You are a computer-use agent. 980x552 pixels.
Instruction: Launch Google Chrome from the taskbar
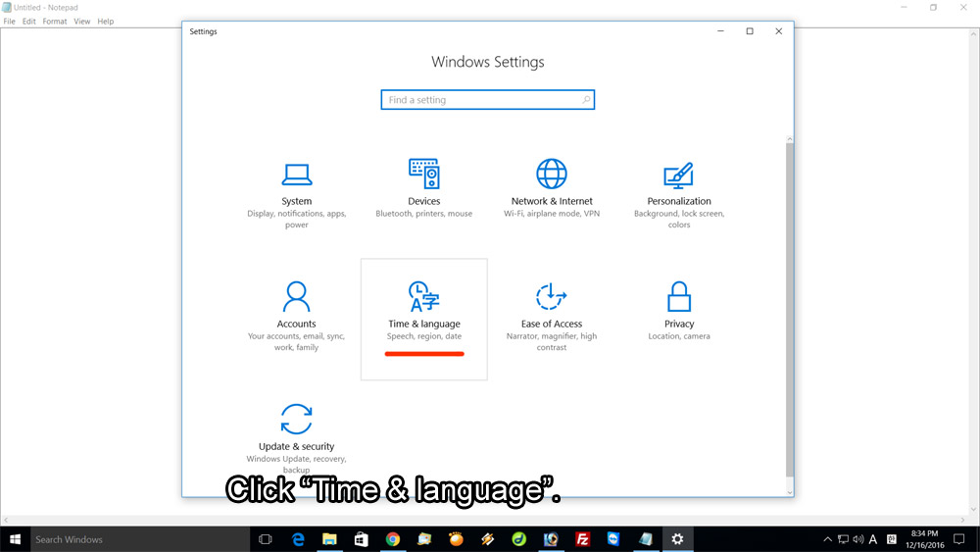[x=393, y=539]
